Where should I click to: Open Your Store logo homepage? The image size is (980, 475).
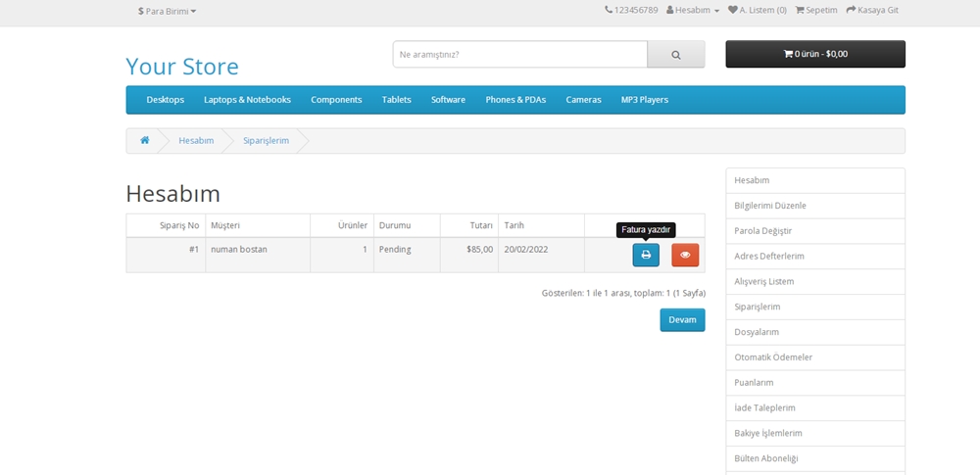[182, 67]
